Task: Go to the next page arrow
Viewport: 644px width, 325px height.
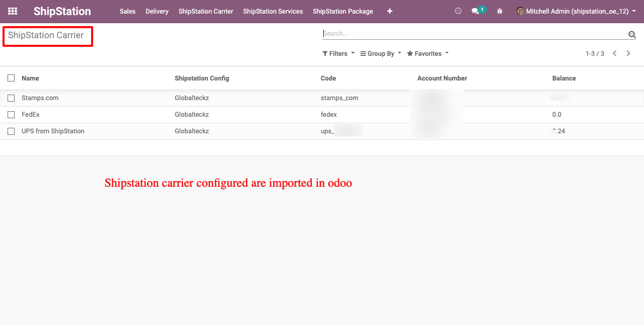Action: point(628,53)
